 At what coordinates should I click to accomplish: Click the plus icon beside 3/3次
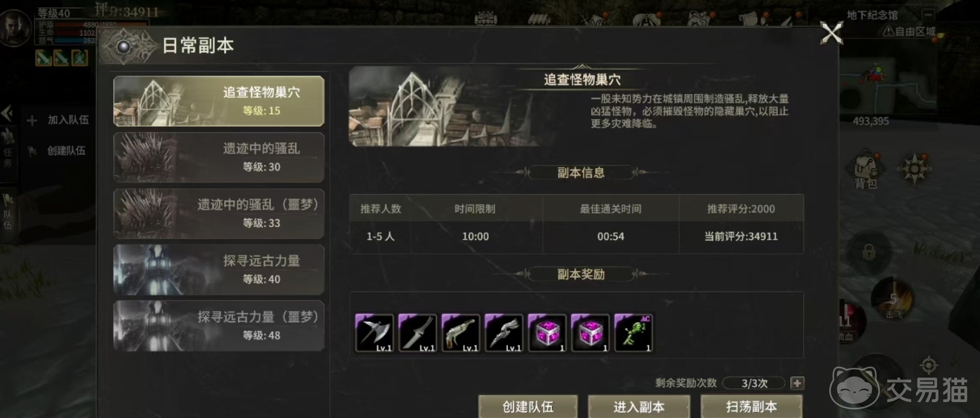797,383
